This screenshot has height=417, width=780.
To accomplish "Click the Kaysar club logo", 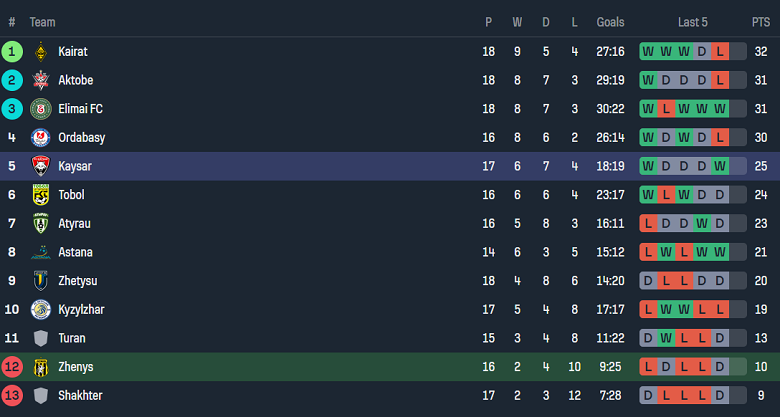I will [x=41, y=166].
